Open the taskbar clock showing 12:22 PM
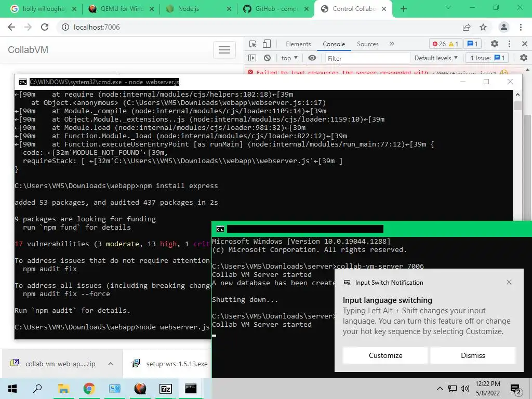 point(487,389)
